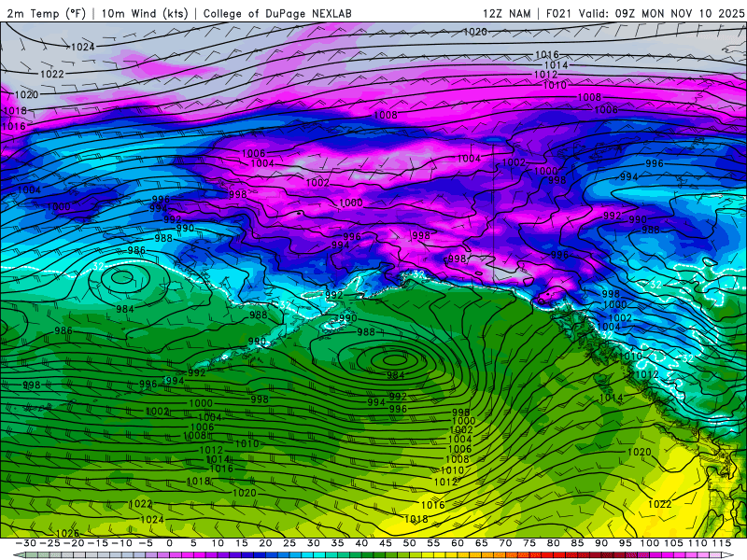Click the 75 value on the temperature scale

(x=529, y=543)
